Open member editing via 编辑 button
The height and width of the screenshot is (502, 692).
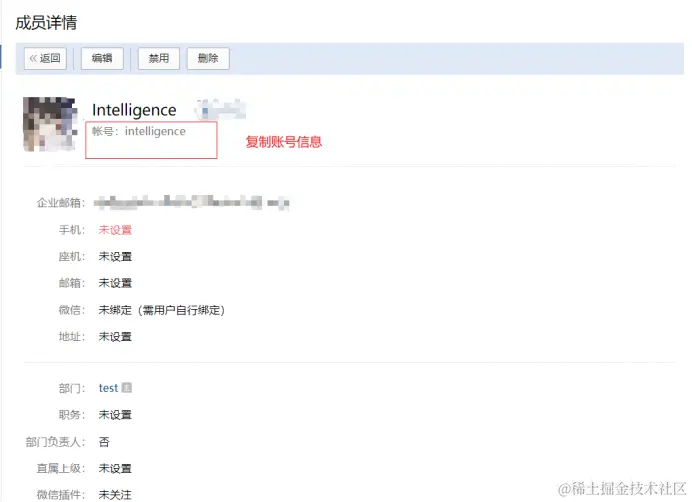point(102,59)
